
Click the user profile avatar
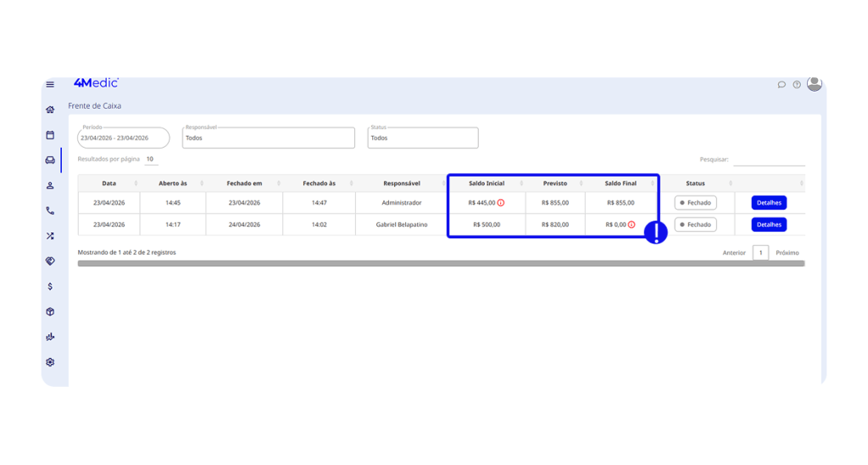point(814,84)
